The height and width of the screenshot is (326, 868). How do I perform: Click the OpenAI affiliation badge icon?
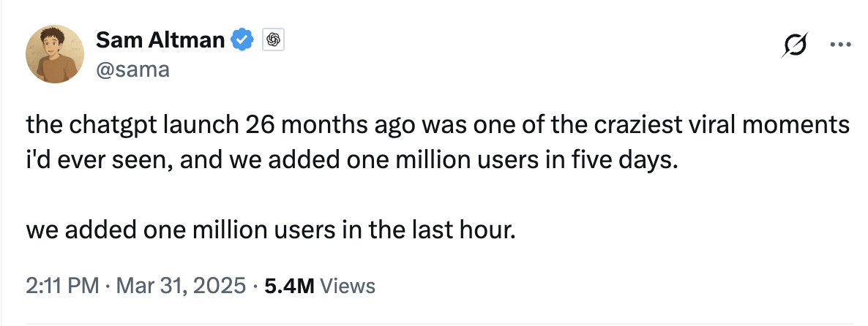pos(273,40)
